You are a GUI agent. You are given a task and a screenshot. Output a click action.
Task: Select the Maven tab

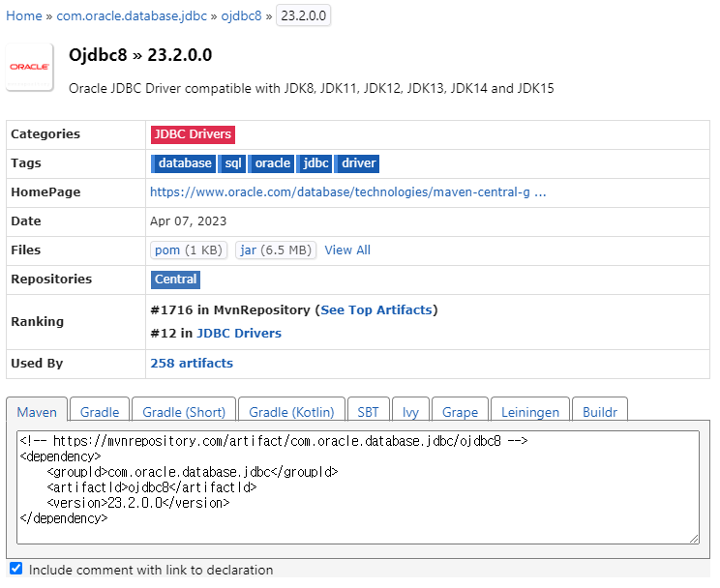[x=37, y=411]
